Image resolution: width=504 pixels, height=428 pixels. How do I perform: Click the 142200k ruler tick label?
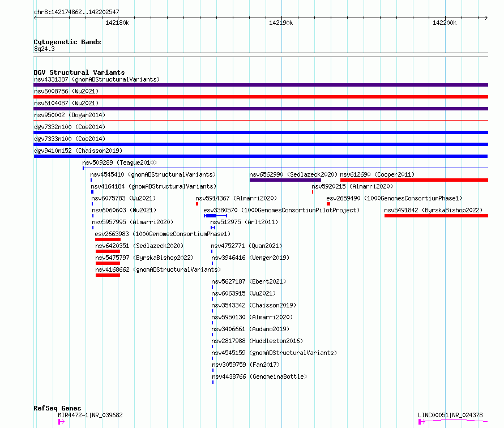click(445, 23)
